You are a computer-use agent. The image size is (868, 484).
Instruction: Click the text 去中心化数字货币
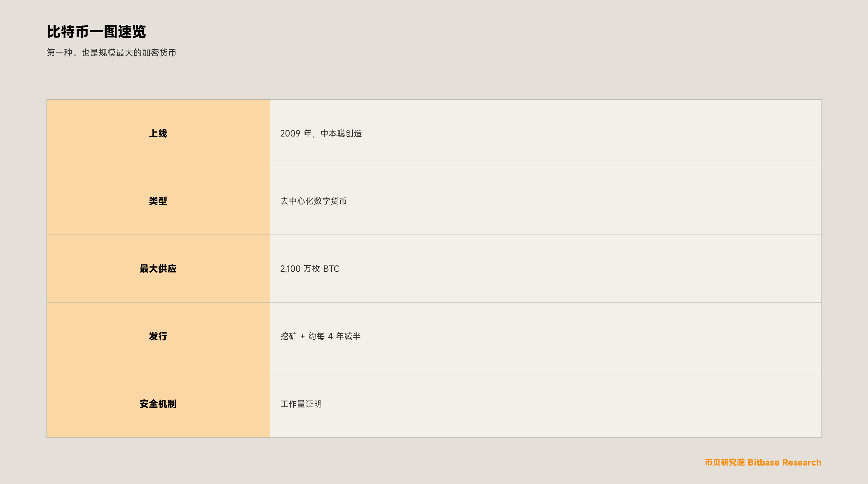click(x=313, y=201)
